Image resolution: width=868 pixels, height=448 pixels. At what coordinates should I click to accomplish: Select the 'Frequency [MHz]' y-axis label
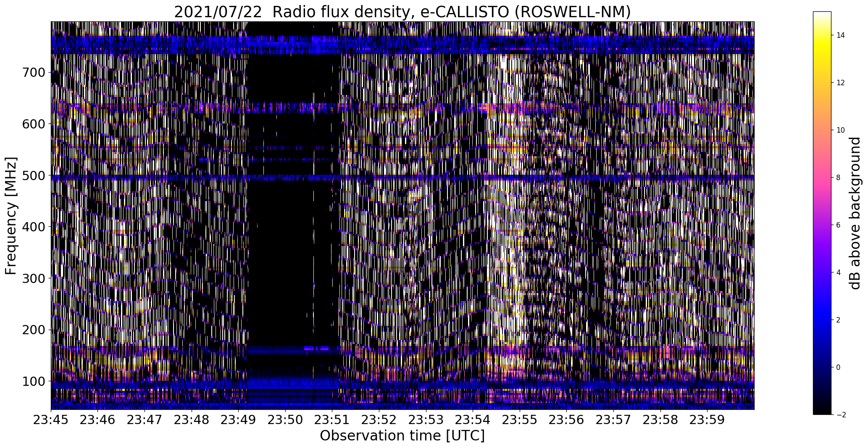coord(11,216)
